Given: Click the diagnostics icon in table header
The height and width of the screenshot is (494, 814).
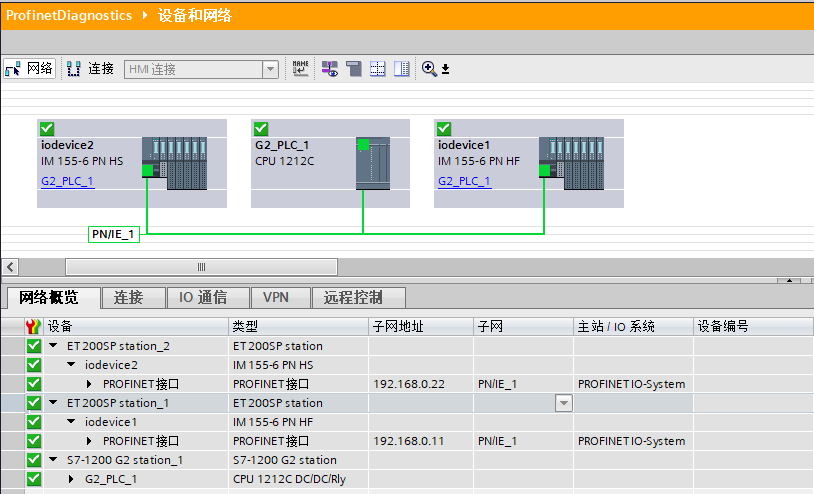Looking at the screenshot, I should point(34,327).
